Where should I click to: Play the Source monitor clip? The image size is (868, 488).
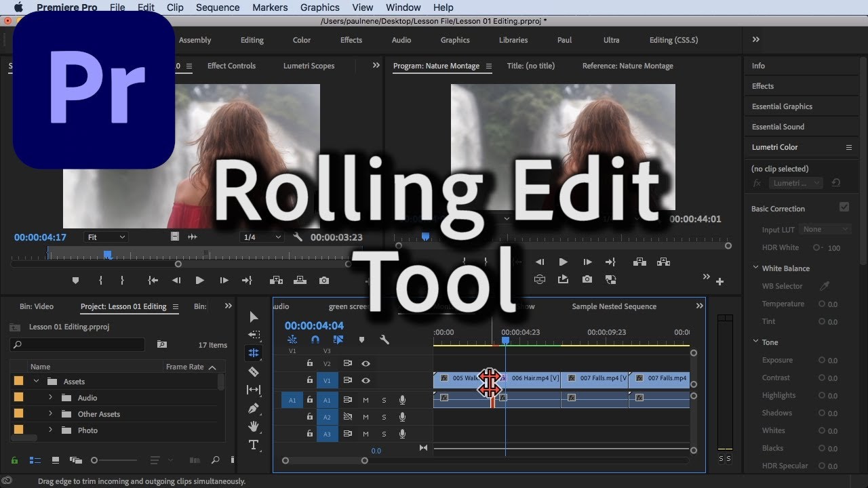click(x=199, y=280)
